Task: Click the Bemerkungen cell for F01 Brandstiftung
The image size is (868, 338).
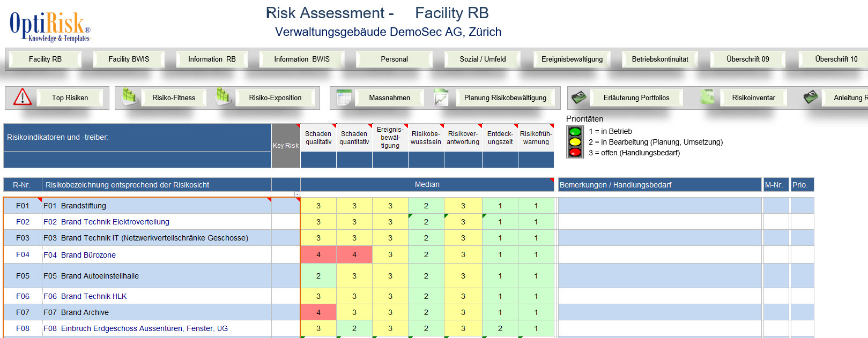Action: click(659, 206)
